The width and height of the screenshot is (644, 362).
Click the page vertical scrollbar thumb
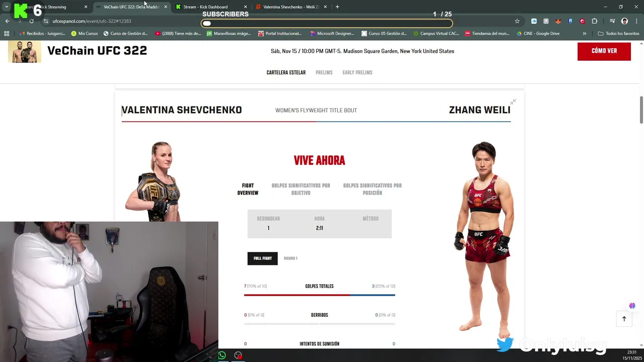(641, 109)
